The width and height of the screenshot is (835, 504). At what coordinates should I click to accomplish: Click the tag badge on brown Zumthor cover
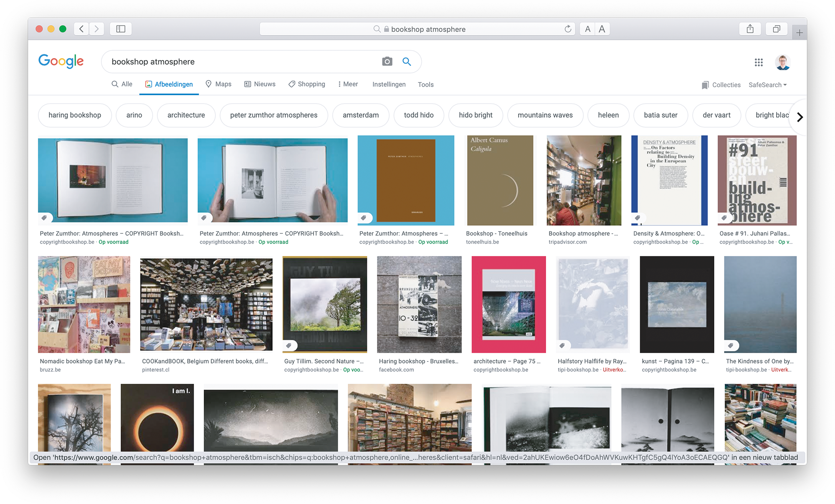(364, 218)
